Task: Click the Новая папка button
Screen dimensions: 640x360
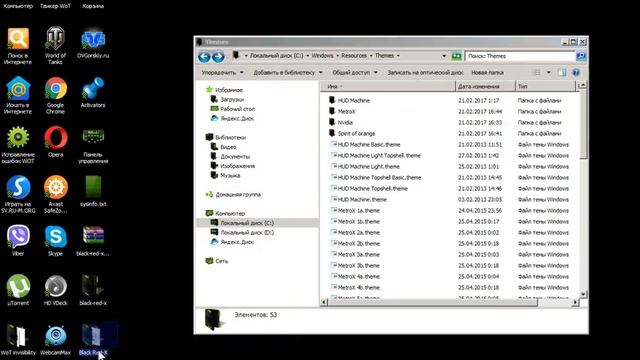Action: click(487, 73)
